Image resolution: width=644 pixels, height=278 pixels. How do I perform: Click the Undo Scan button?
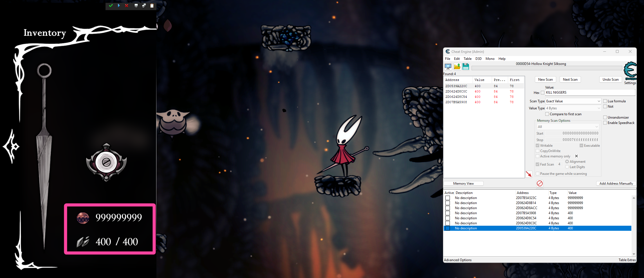611,80
